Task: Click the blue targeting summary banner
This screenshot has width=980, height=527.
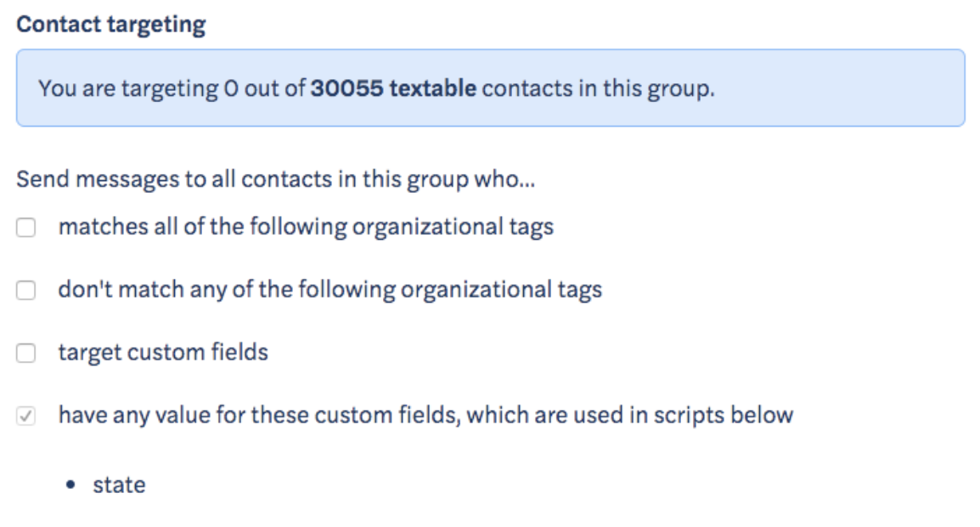Action: [491, 88]
